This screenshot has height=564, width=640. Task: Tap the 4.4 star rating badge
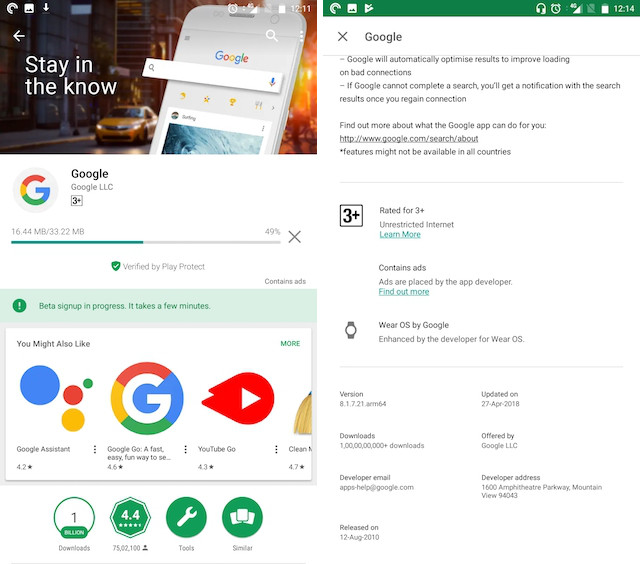130,517
